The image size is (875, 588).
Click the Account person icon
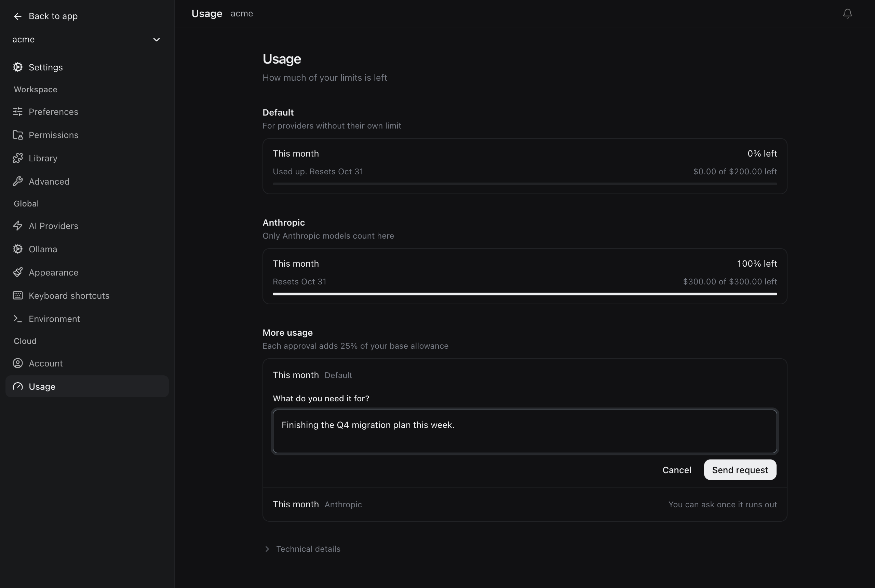coord(18,363)
